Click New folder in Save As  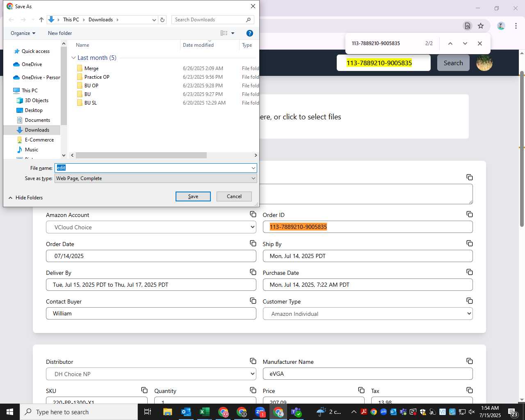[x=60, y=33]
